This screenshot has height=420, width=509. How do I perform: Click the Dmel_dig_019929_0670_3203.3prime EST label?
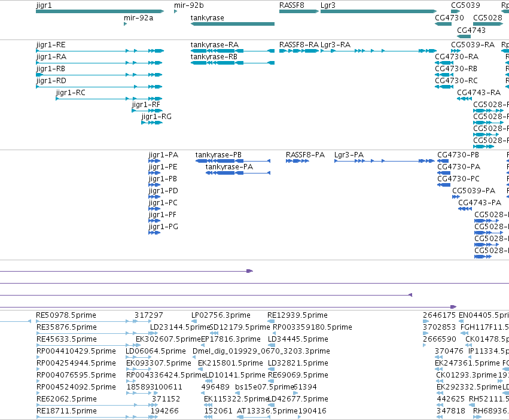click(261, 351)
